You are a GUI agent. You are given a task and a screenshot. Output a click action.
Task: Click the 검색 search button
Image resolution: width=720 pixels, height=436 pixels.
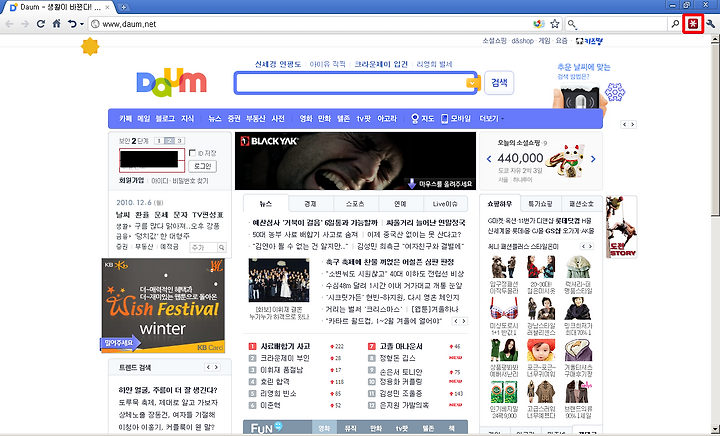pos(499,83)
